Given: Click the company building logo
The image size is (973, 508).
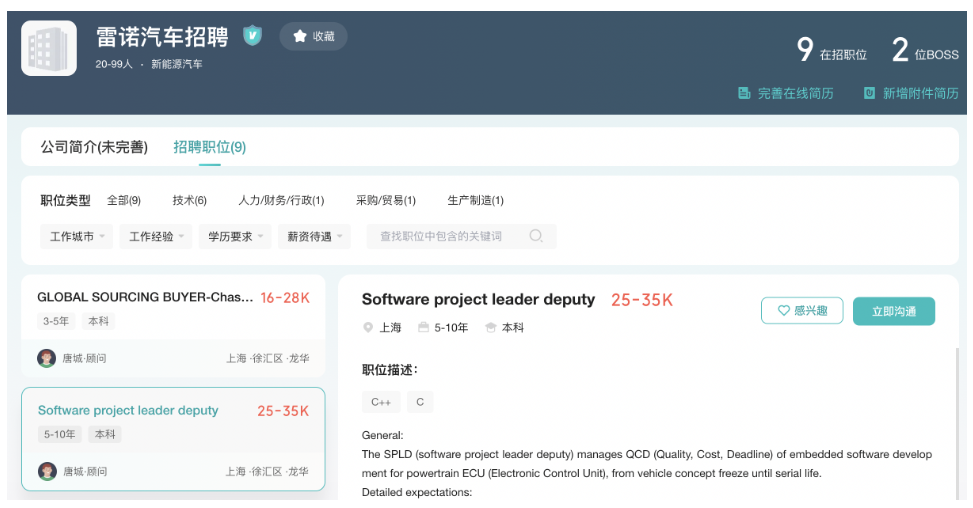Looking at the screenshot, I should [x=49, y=48].
